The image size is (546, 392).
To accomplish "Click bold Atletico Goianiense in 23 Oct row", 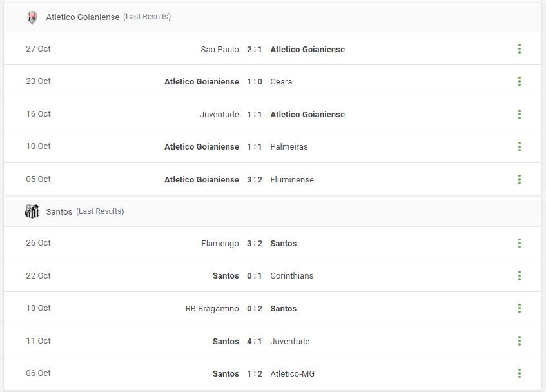I will 202,82.
